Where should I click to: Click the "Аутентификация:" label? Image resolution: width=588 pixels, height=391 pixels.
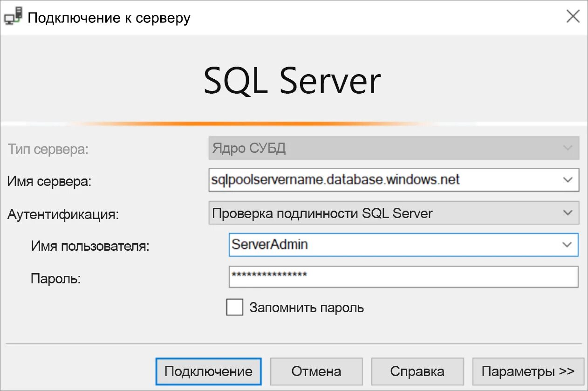63,214
